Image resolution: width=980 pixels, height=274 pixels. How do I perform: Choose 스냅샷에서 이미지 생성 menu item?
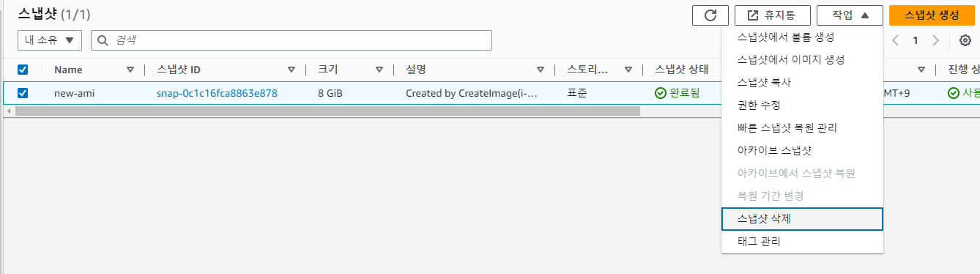pos(802,59)
